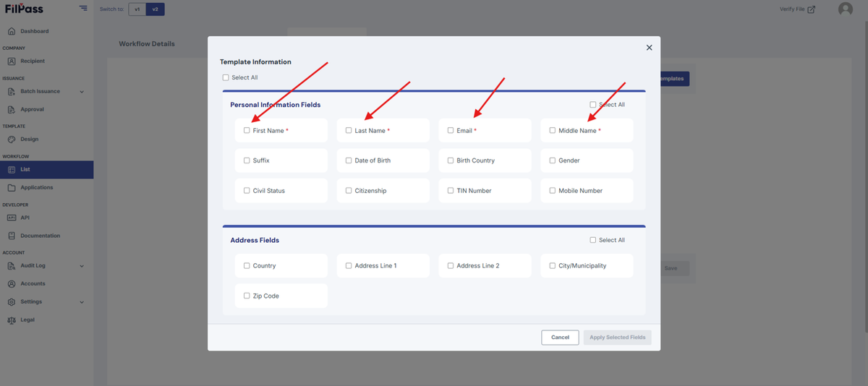Viewport: 868px width, 386px height.
Task: Switch to version v1
Action: (137, 9)
